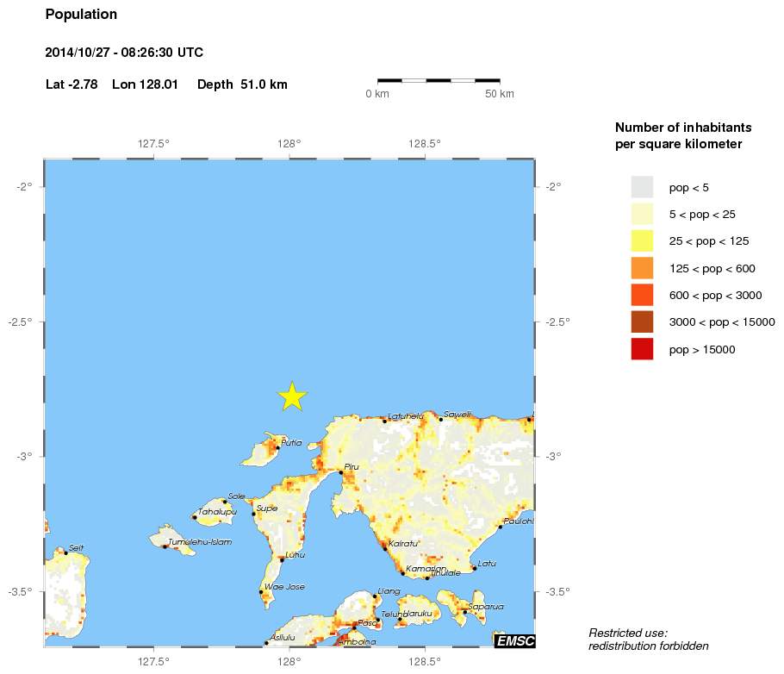Image resolution: width=784 pixels, height=674 pixels.
Task: Select the Piru city marker dot
Action: [341, 472]
